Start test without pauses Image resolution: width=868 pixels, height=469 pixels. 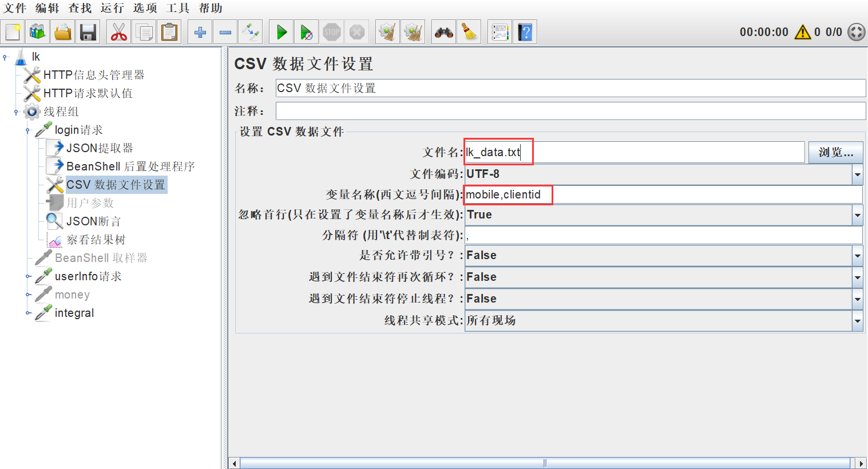click(306, 31)
